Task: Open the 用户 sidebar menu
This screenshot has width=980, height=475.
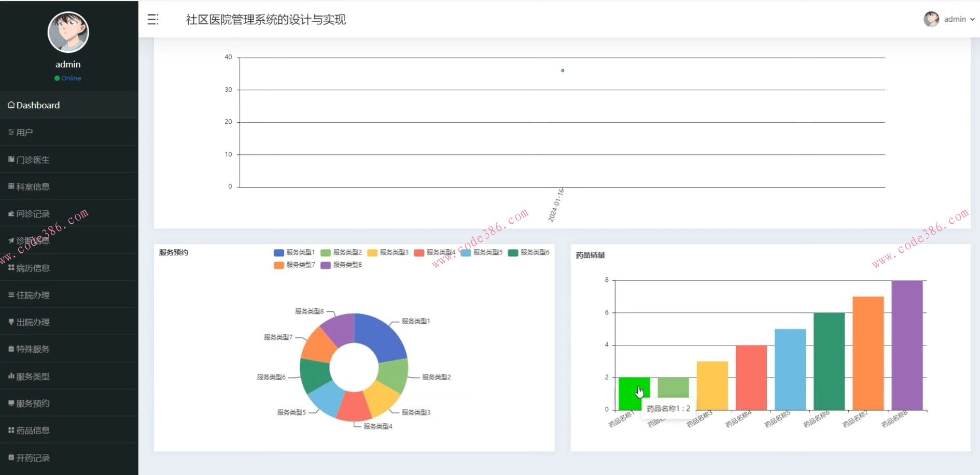Action: pyautogui.click(x=24, y=133)
